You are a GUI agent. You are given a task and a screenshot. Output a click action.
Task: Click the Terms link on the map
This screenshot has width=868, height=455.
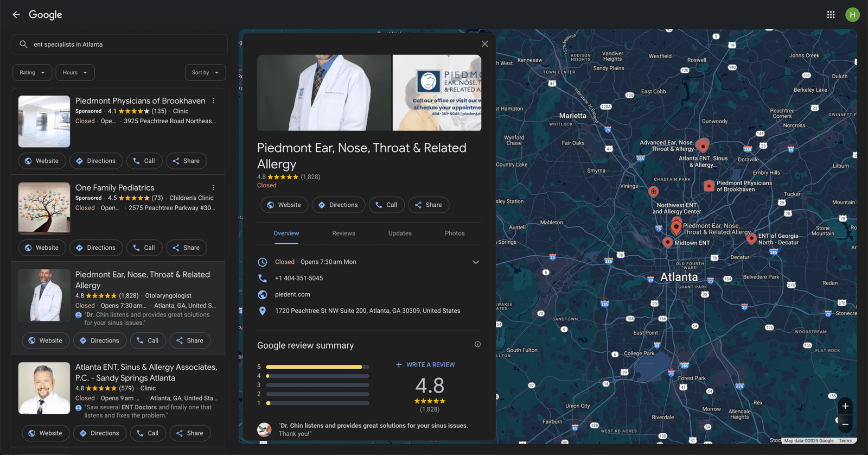(x=845, y=441)
